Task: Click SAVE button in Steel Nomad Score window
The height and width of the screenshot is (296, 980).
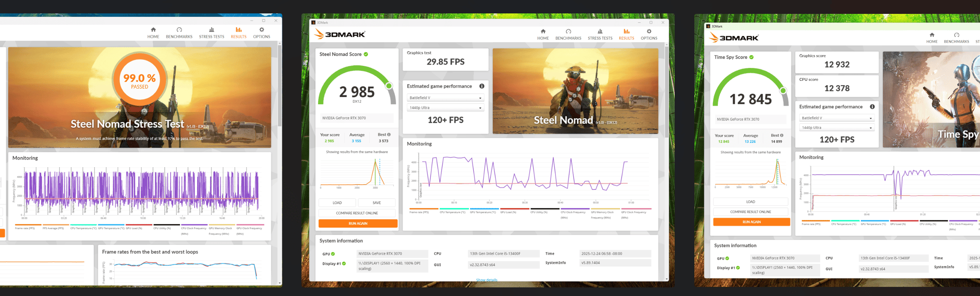Action: 377,203
